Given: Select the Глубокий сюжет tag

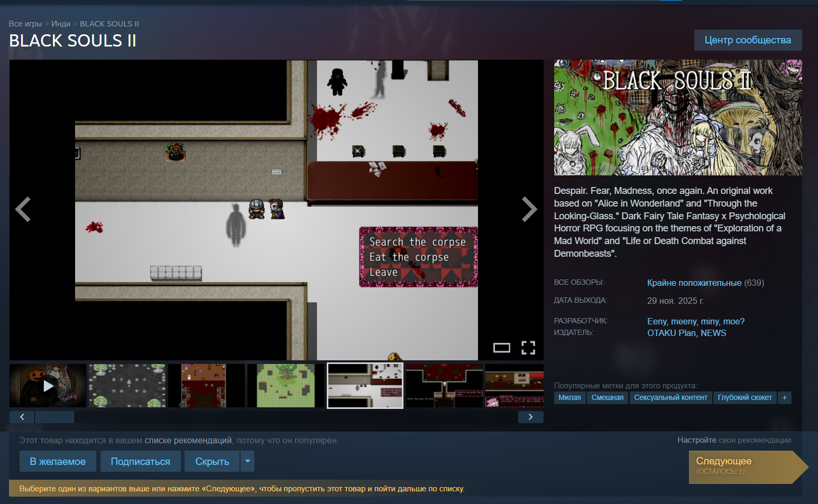Looking at the screenshot, I should (x=745, y=398).
